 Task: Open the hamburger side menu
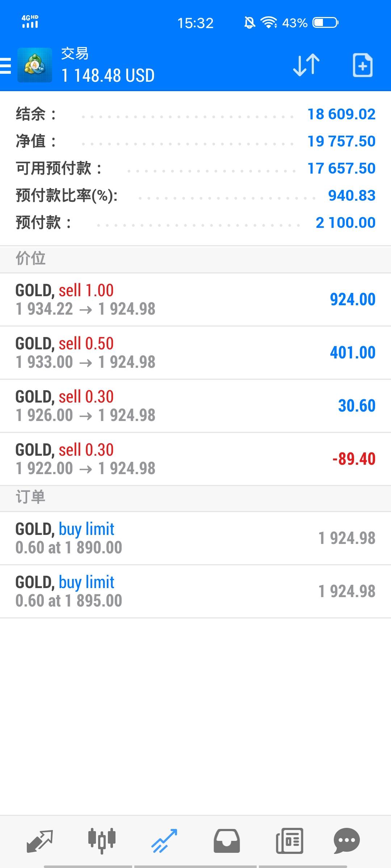(6, 65)
